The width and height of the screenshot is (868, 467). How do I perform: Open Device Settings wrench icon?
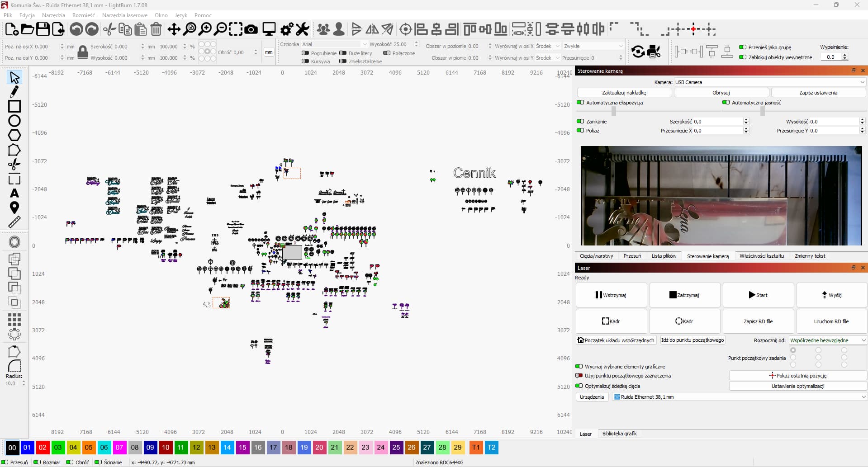click(x=302, y=29)
